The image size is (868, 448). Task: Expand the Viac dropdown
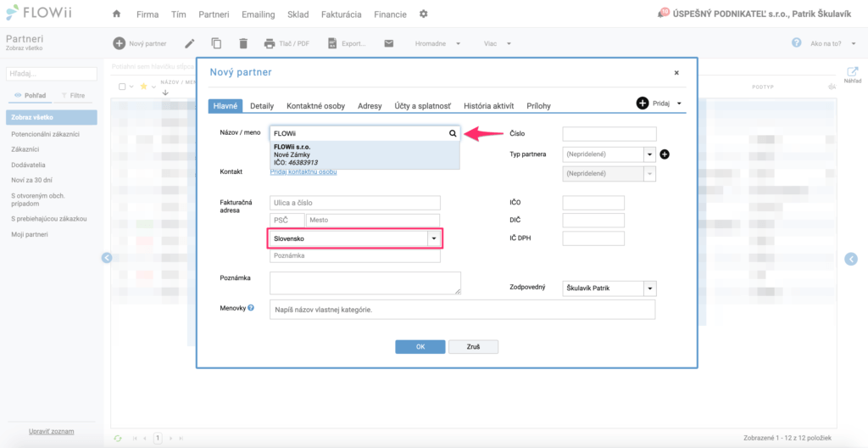509,43
